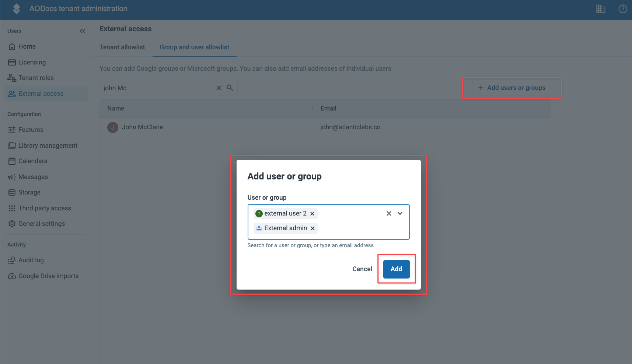The width and height of the screenshot is (632, 364).
Task: Go to Home in sidebar
Action: click(46, 46)
